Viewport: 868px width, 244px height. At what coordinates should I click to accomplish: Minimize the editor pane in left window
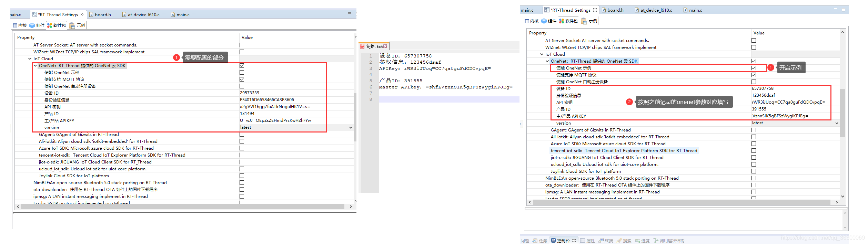tap(350, 13)
